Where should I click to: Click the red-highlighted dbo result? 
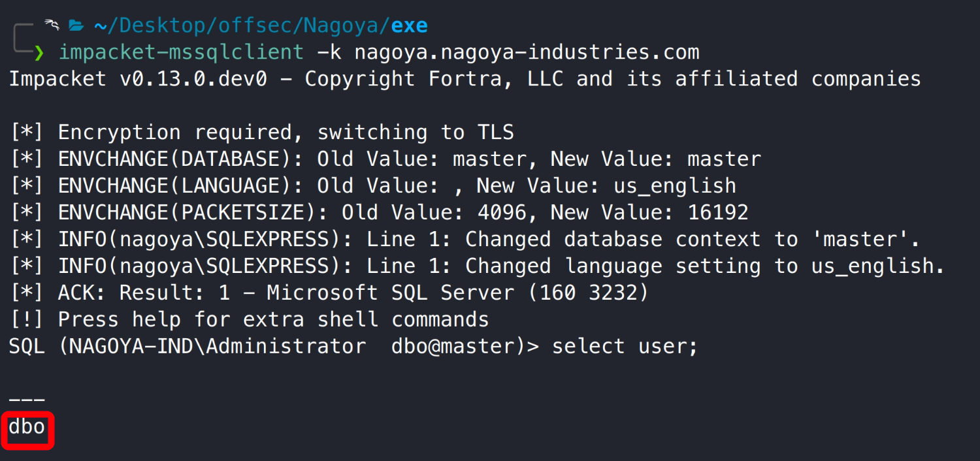tap(27, 428)
